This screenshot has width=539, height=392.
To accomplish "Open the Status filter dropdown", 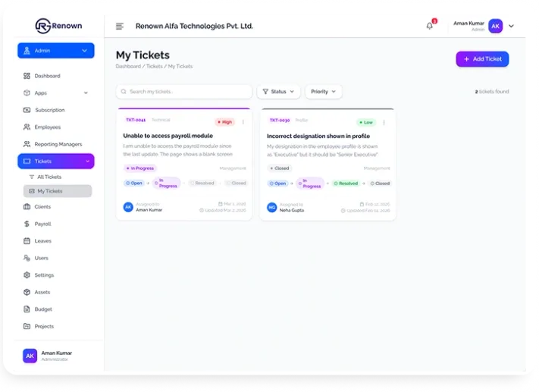I will (x=278, y=92).
